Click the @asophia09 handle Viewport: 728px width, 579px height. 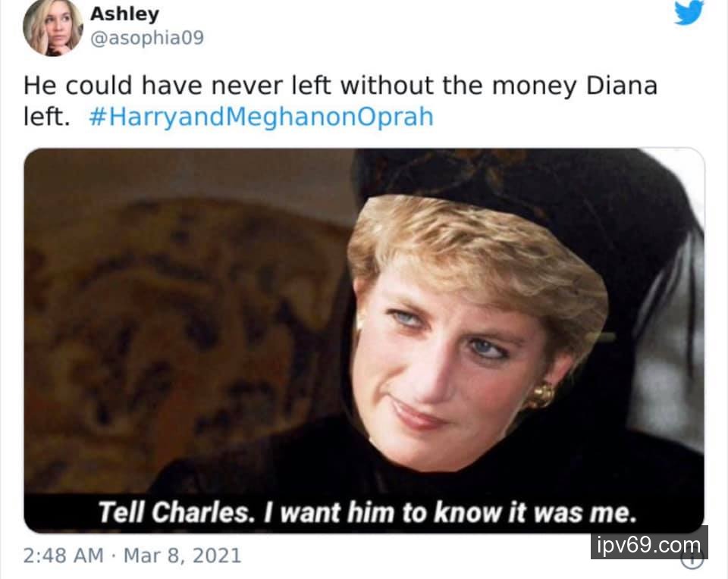[x=146, y=38]
